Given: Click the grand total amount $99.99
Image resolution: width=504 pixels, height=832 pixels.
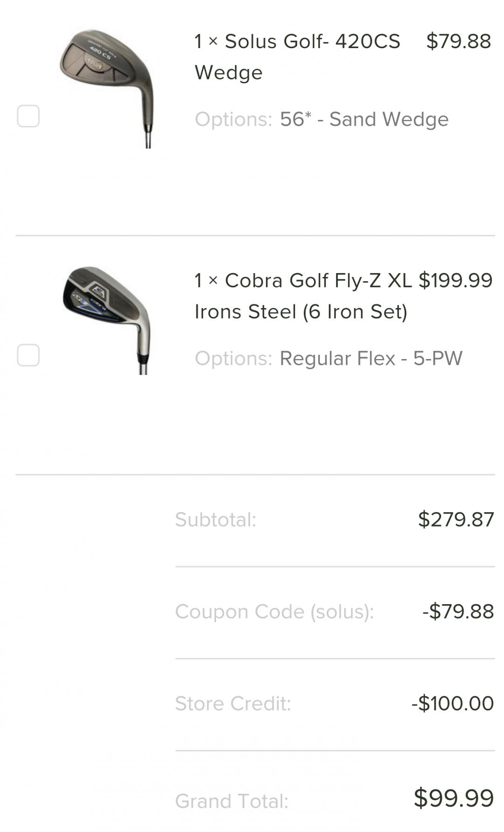Looking at the screenshot, I should (454, 798).
